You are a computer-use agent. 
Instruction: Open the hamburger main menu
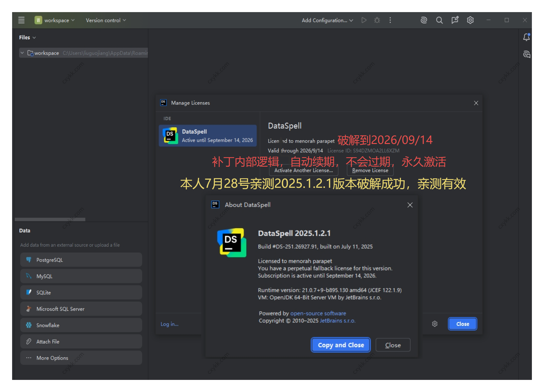coord(21,20)
